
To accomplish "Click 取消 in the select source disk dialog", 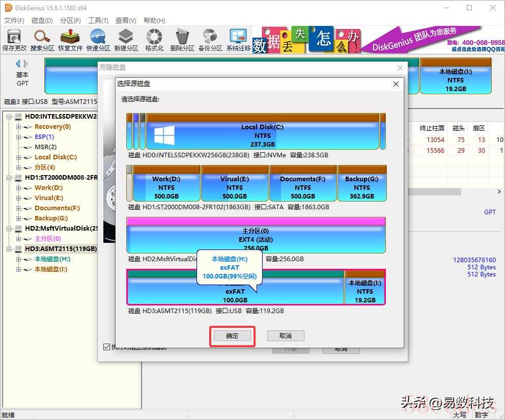I will point(286,336).
